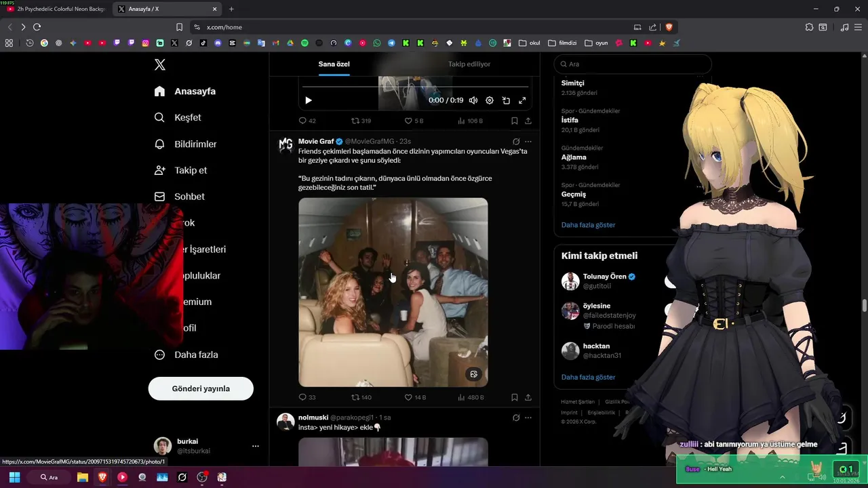
Task: Open the burkai account profile avatar
Action: [162, 446]
